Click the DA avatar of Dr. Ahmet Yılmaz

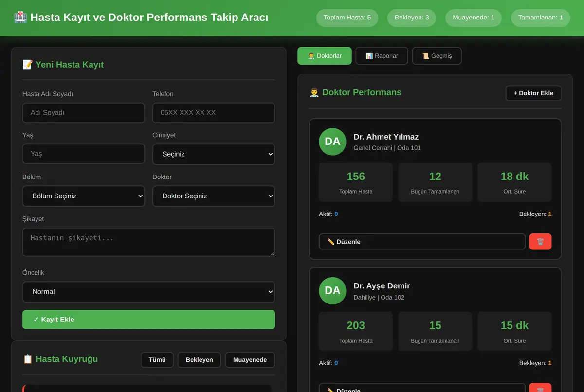(x=332, y=142)
